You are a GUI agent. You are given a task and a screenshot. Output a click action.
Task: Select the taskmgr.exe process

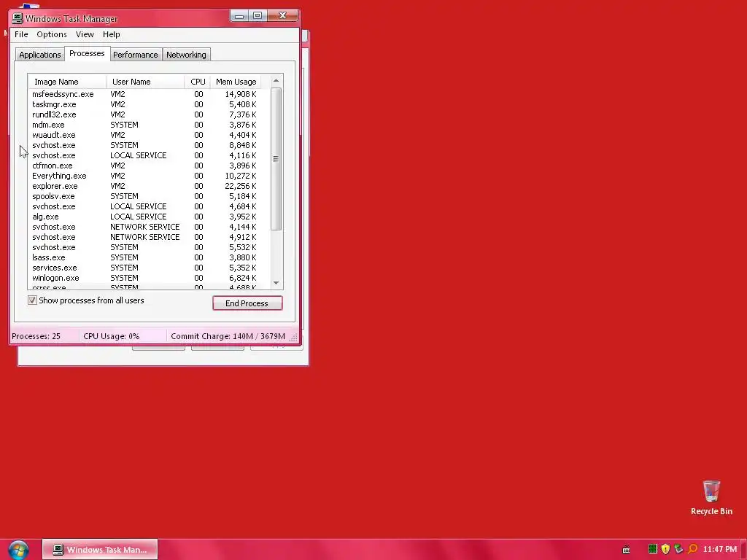pyautogui.click(x=144, y=104)
